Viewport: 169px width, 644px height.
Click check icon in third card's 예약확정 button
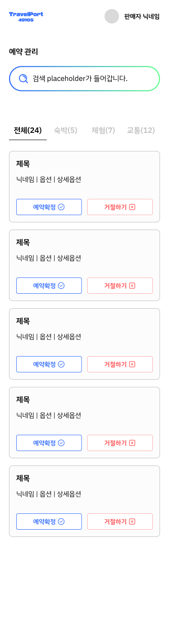click(x=61, y=364)
